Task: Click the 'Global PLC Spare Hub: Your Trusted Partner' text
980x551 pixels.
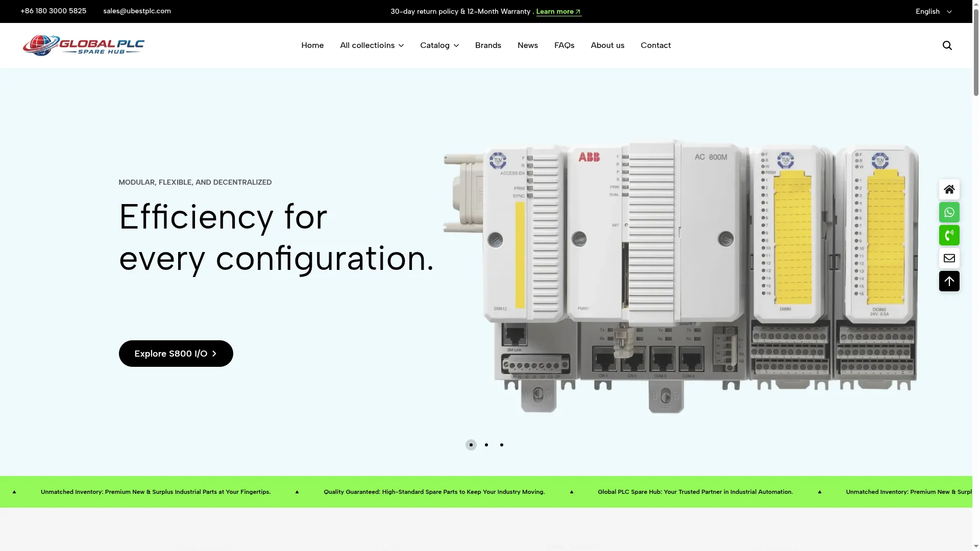Action: point(695,492)
